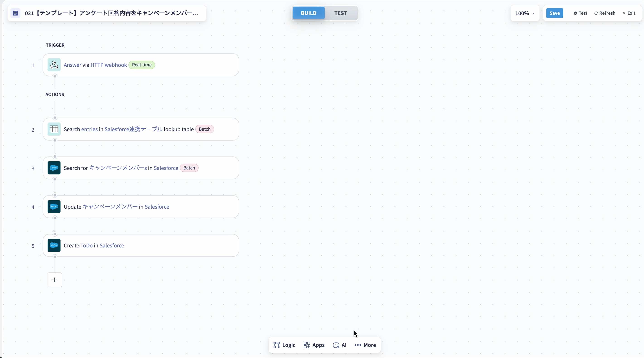This screenshot has width=644, height=358.
Task: Open the More menu in the bottom toolbar
Action: (365, 345)
